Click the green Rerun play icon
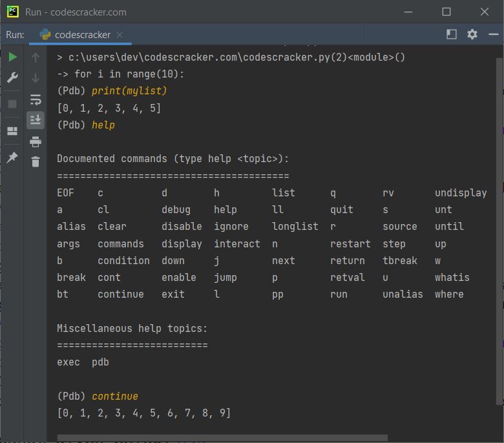 (x=12, y=57)
